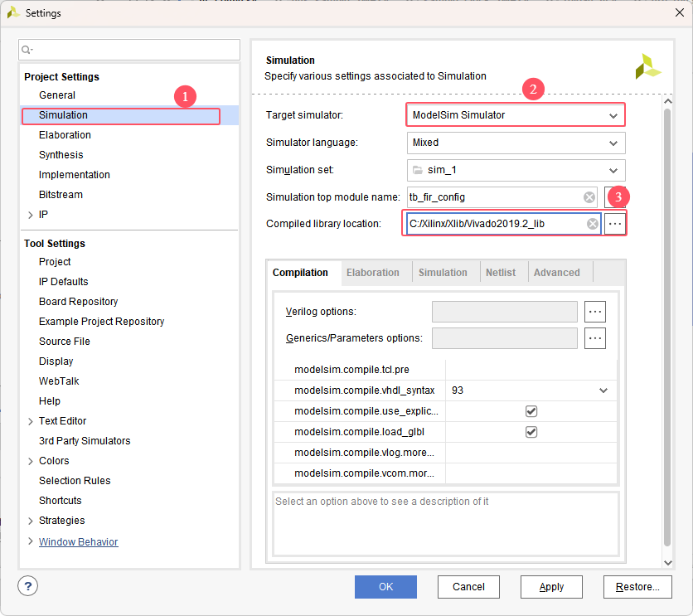Click the Cancel button
The image size is (693, 616).
click(x=468, y=587)
